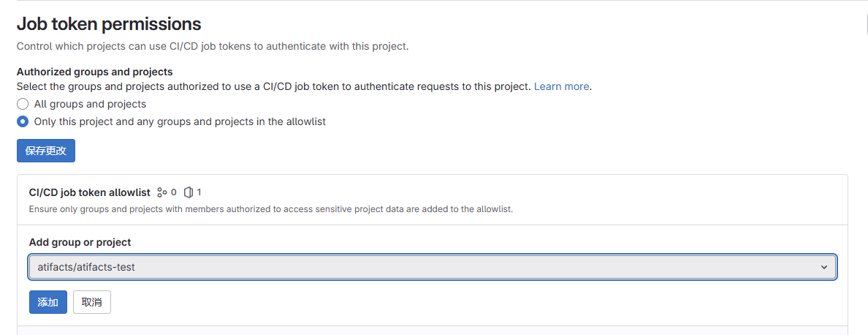Cancel adding with the 取消 button
This screenshot has width=868, height=335.
click(x=92, y=302)
